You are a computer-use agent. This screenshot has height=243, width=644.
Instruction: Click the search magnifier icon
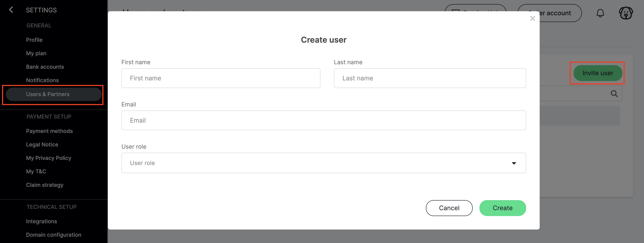click(x=614, y=94)
